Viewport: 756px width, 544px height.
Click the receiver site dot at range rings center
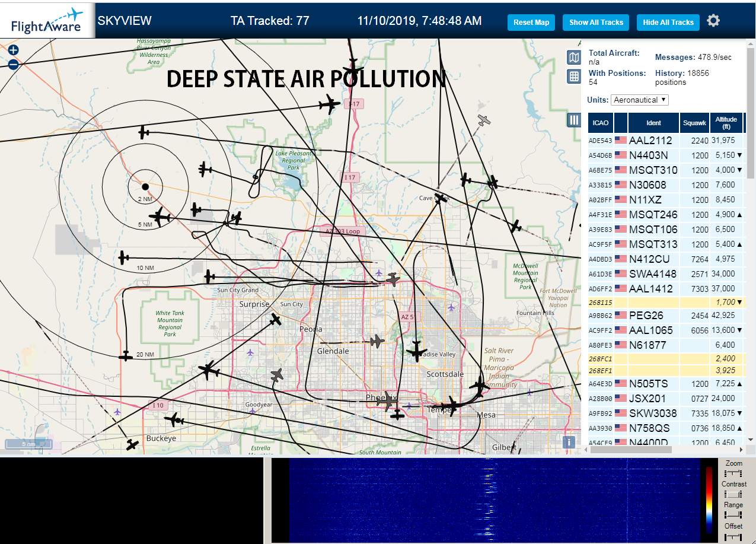point(145,187)
